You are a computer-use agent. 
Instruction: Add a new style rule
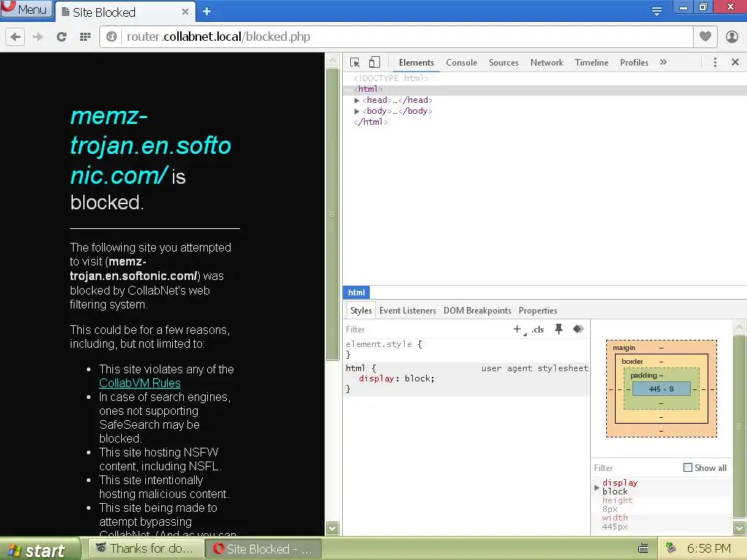pyautogui.click(x=517, y=329)
